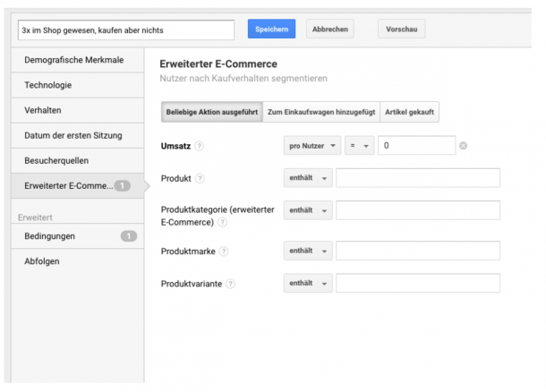Click the Produktvariante text input field

pyautogui.click(x=418, y=283)
